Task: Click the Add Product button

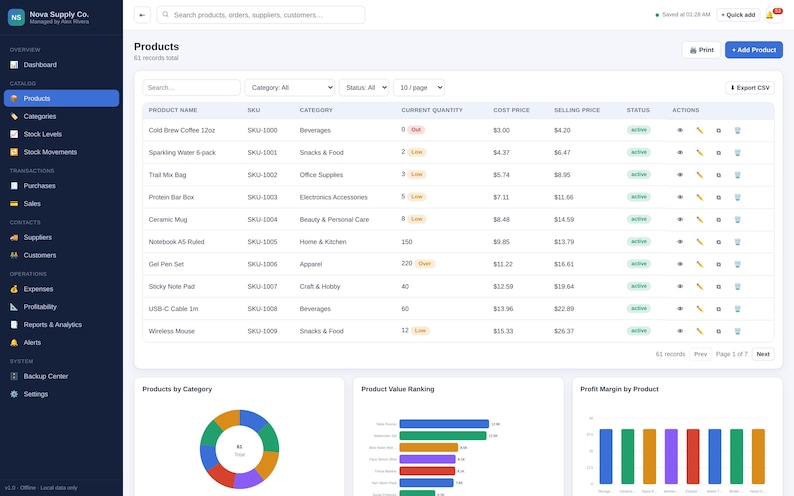Action: point(753,50)
